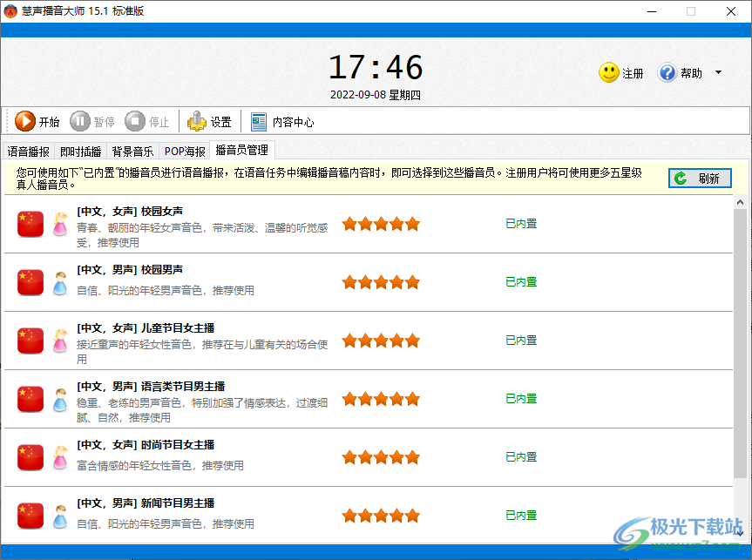This screenshot has width=752, height=560.
Task: Expand the dropdown arrow next to 帮助
Action: tap(716, 73)
